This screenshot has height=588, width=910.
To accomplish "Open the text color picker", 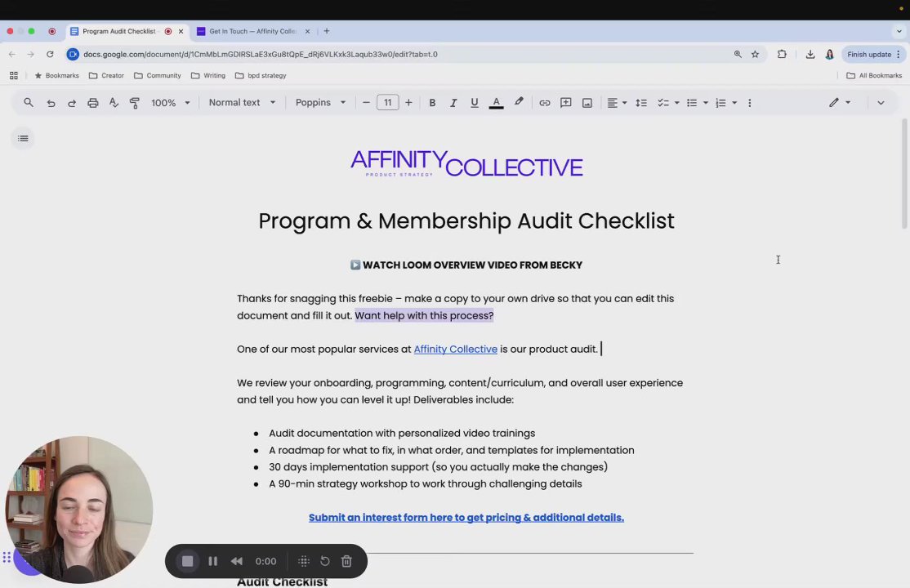I will click(496, 103).
